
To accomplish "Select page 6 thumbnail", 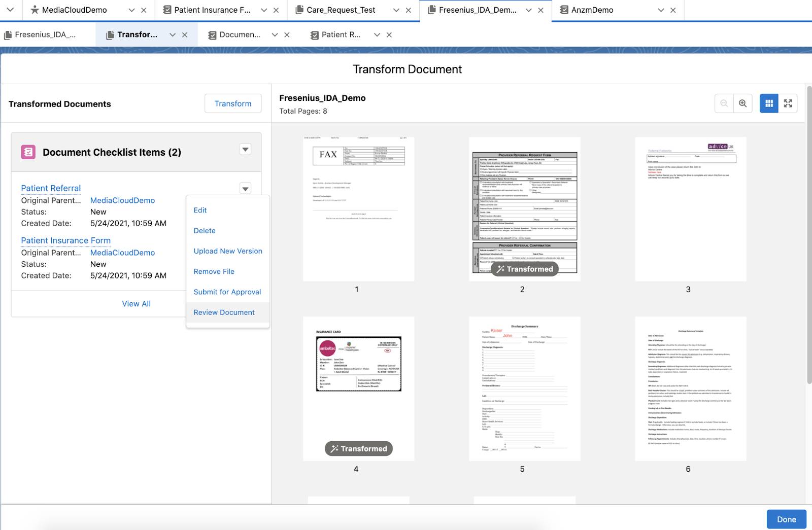I will (x=691, y=388).
